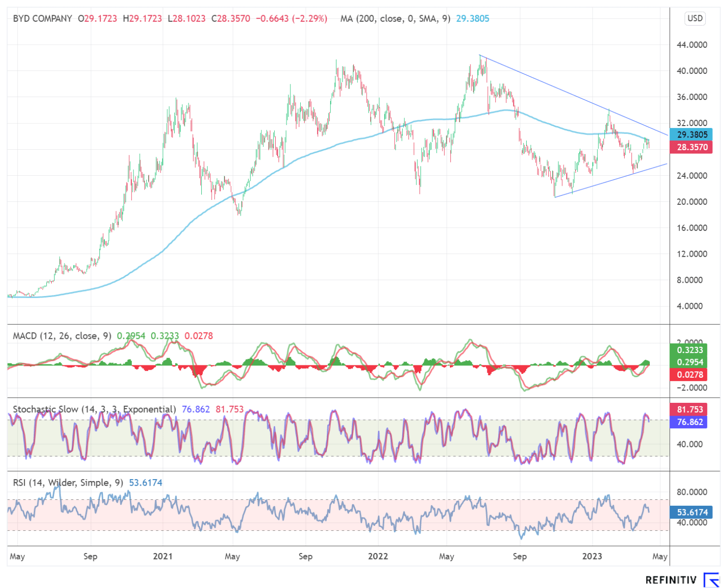Open the Stochastic Slow indicator legend
728x588 pixels.
click(x=94, y=409)
